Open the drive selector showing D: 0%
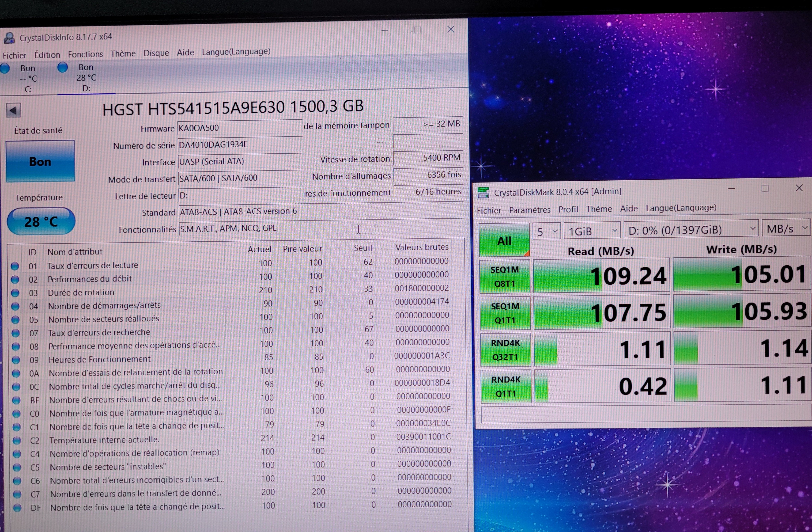The image size is (812, 532). [x=691, y=230]
